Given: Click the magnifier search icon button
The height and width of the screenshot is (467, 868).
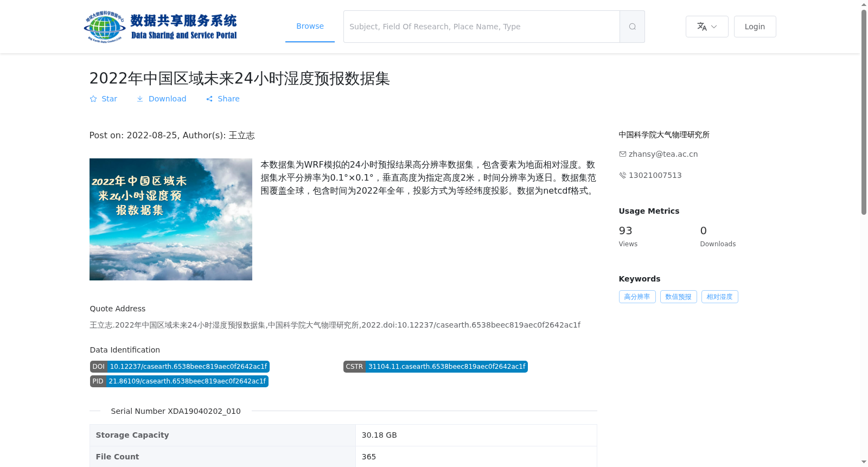Looking at the screenshot, I should pyautogui.click(x=632, y=27).
